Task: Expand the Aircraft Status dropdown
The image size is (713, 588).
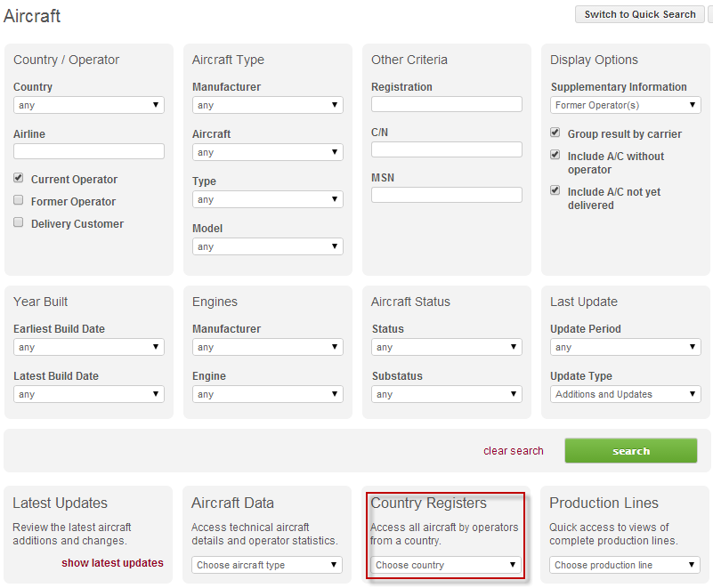Action: 447,347
